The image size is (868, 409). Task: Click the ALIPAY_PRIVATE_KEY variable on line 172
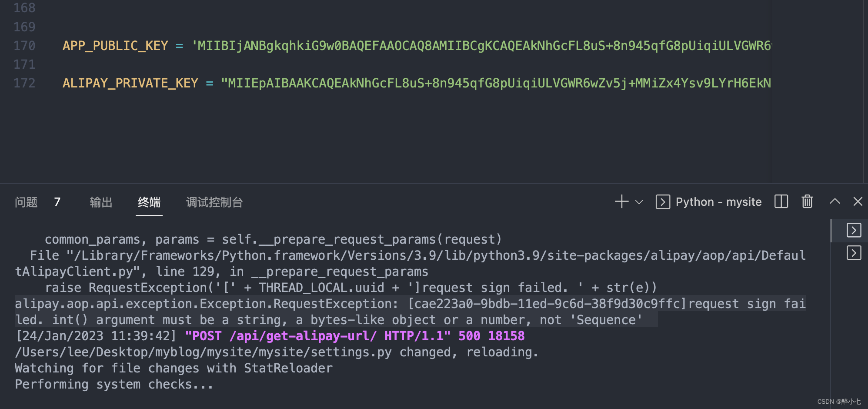pyautogui.click(x=130, y=83)
